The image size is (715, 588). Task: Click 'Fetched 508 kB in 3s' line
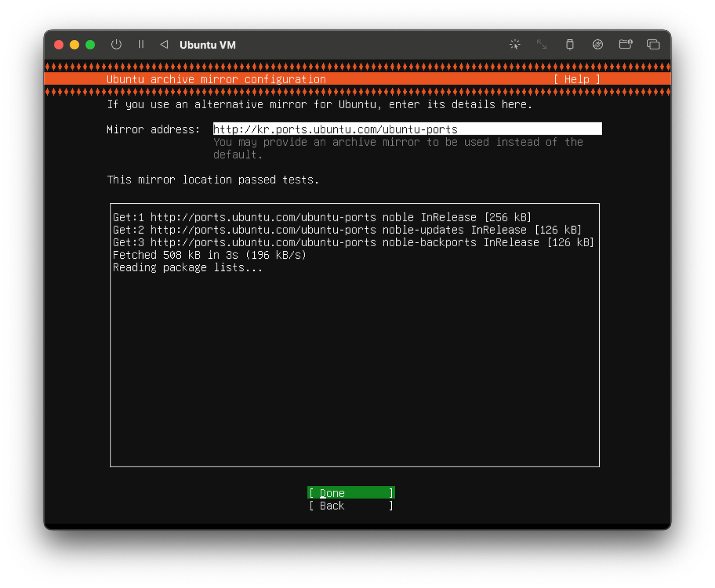coord(209,255)
